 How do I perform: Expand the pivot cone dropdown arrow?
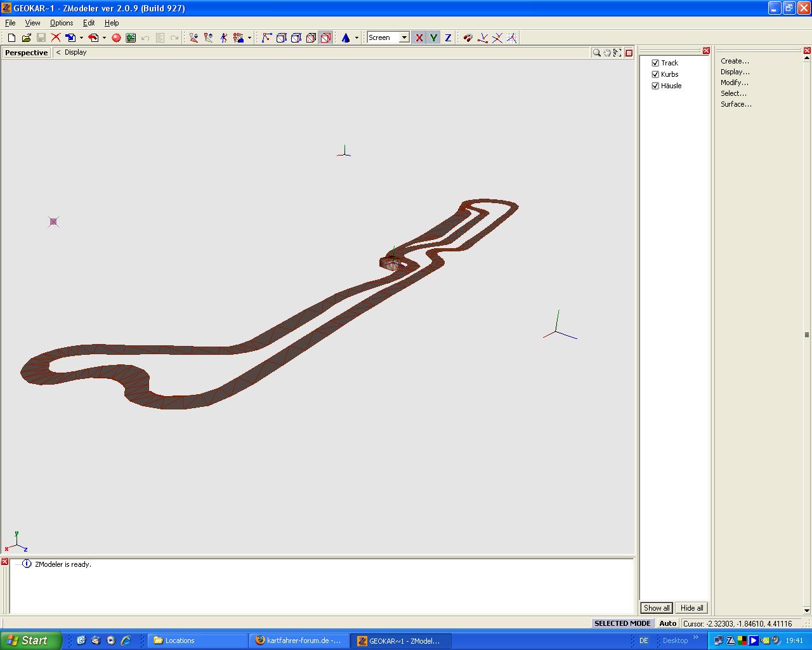tap(357, 38)
